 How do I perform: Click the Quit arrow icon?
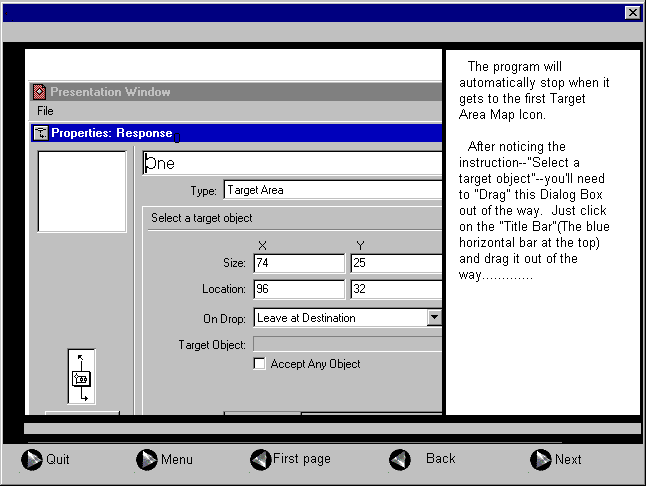tap(32, 459)
